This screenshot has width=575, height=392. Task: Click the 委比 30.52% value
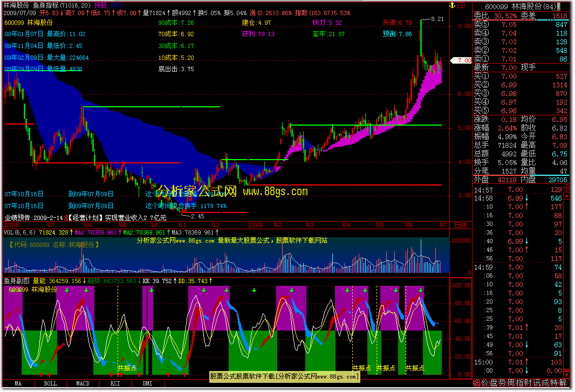(x=505, y=16)
